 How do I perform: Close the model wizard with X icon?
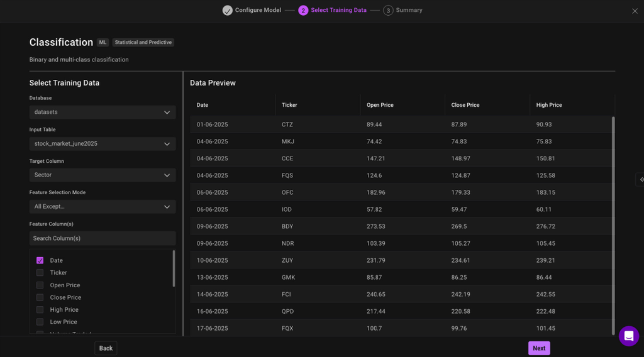point(635,11)
